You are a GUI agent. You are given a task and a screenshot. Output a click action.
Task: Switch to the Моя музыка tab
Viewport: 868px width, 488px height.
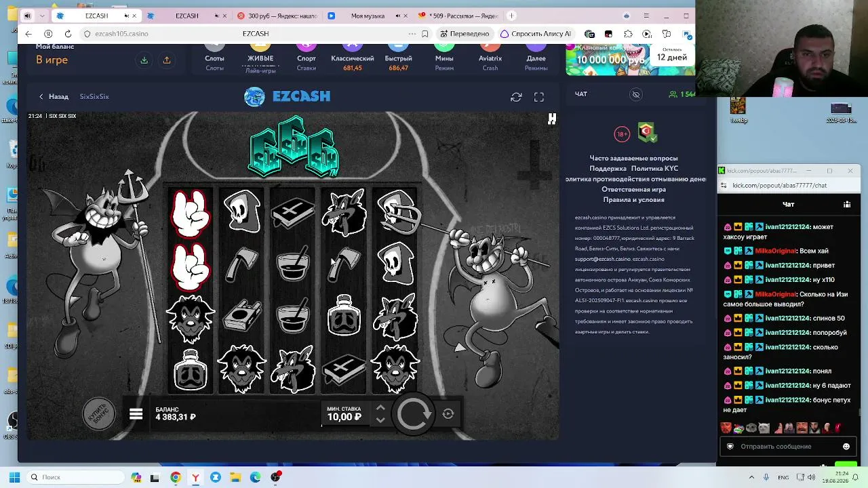(x=368, y=16)
